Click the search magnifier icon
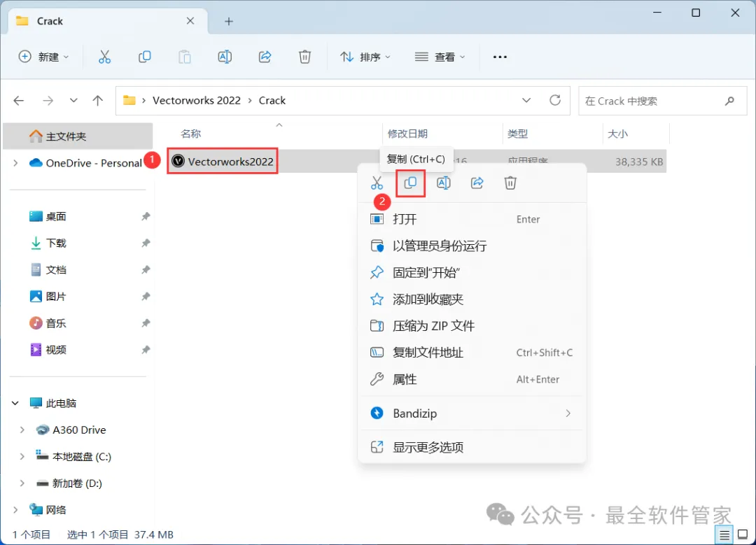 coord(729,101)
